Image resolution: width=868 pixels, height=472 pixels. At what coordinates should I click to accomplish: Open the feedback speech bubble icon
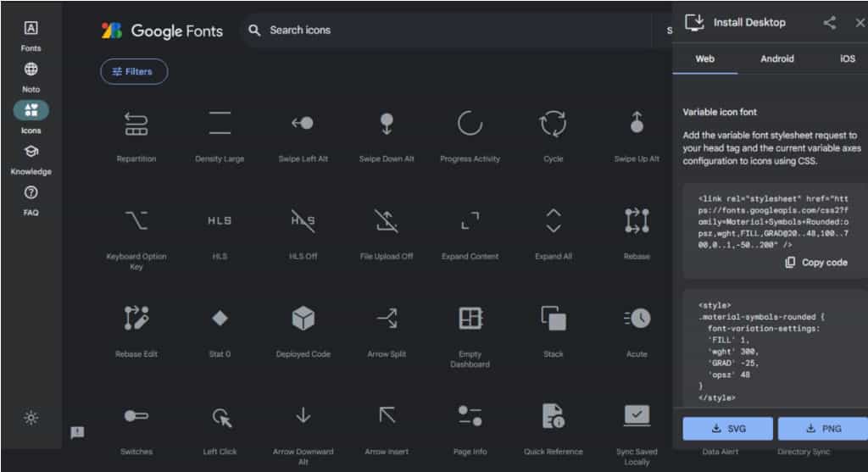[x=77, y=432]
